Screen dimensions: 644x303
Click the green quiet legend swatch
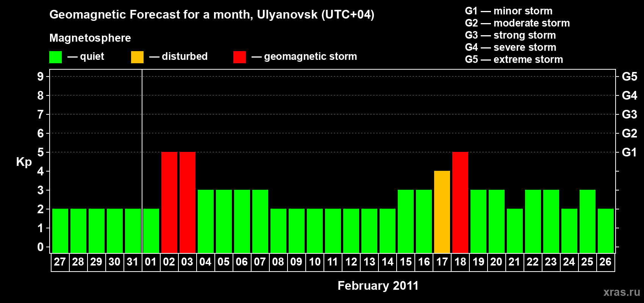55,57
